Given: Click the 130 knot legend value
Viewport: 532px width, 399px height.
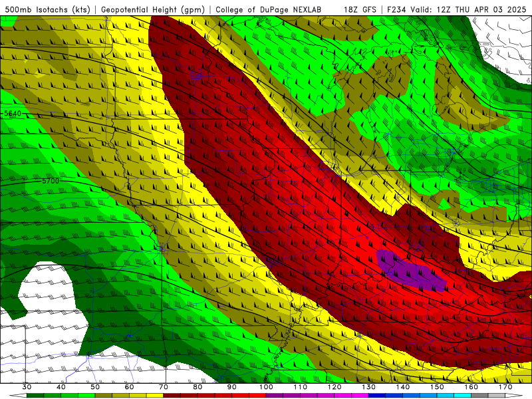Looking at the screenshot, I should coord(368,387).
